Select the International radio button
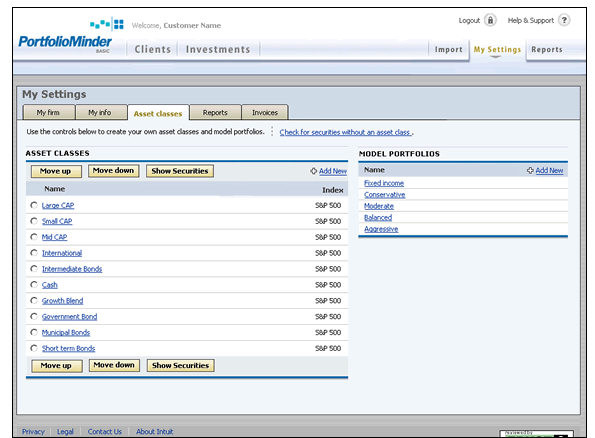The height and width of the screenshot is (438, 595). (34, 253)
